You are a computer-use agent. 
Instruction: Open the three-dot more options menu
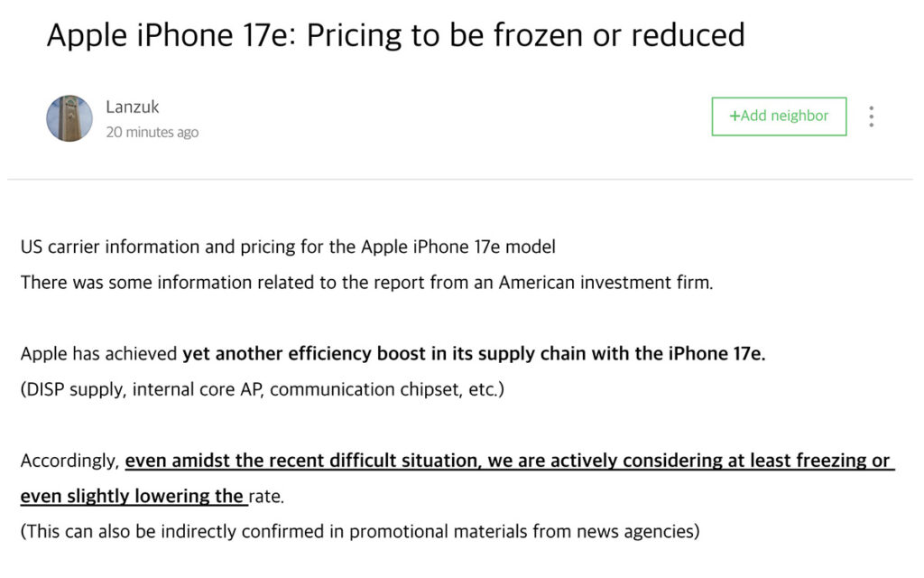coord(871,117)
